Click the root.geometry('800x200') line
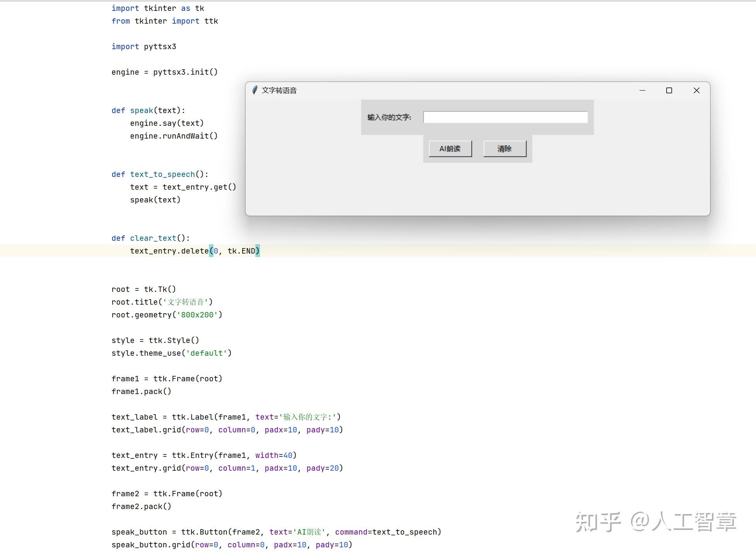Image resolution: width=756 pixels, height=552 pixels. (x=167, y=315)
